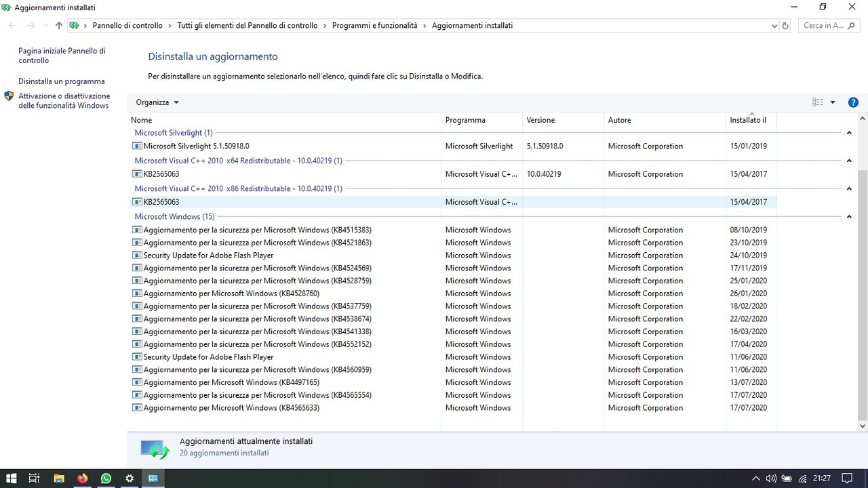
Task: Open the Windows Start menu
Action: [12, 478]
